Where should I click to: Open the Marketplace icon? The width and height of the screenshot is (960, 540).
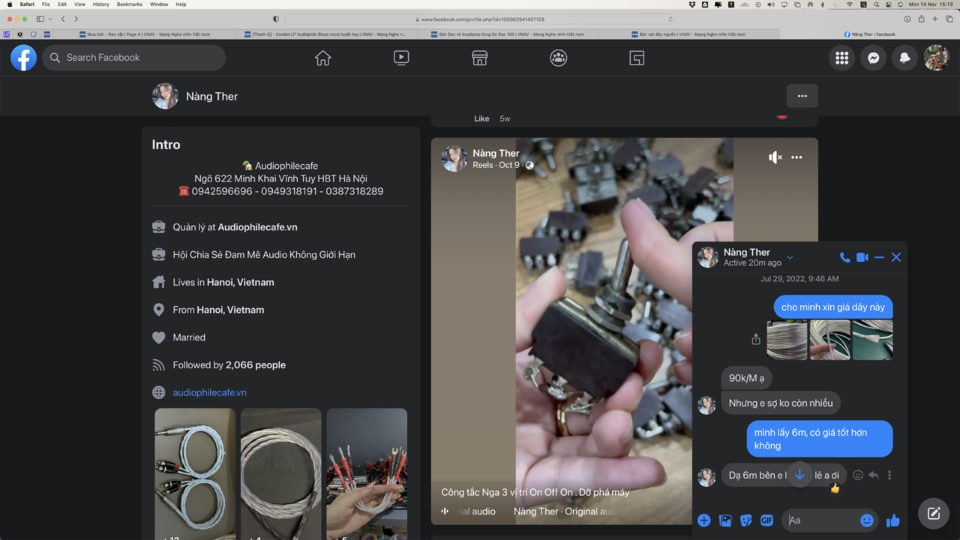coord(479,58)
